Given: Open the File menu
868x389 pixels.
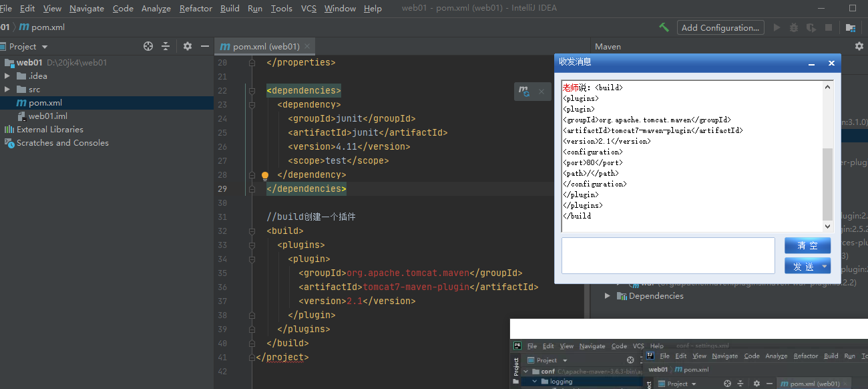Looking at the screenshot, I should (x=6, y=9).
